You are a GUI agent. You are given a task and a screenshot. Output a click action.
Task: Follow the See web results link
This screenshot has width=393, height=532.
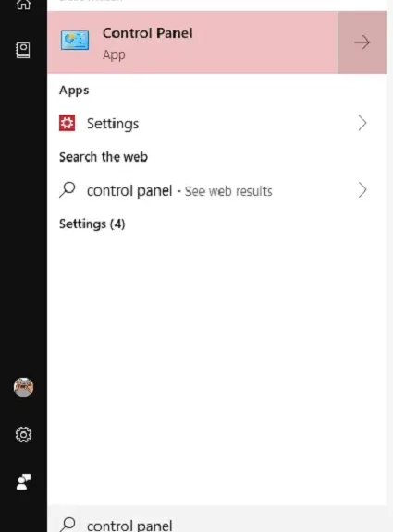pos(228,191)
